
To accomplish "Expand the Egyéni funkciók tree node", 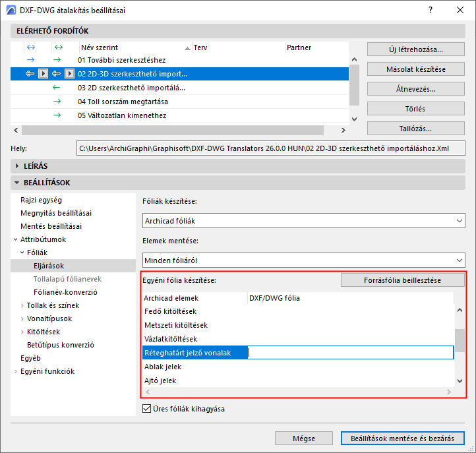I will pos(15,371).
